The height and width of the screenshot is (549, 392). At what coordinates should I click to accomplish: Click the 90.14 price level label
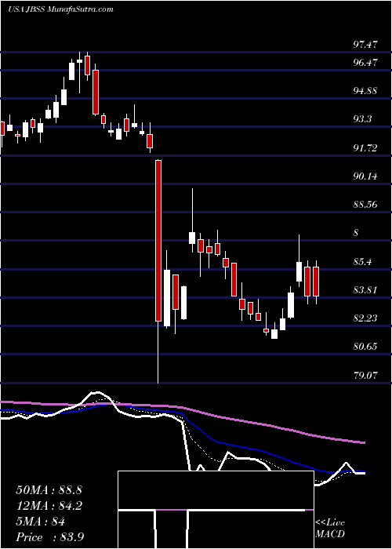tap(365, 176)
